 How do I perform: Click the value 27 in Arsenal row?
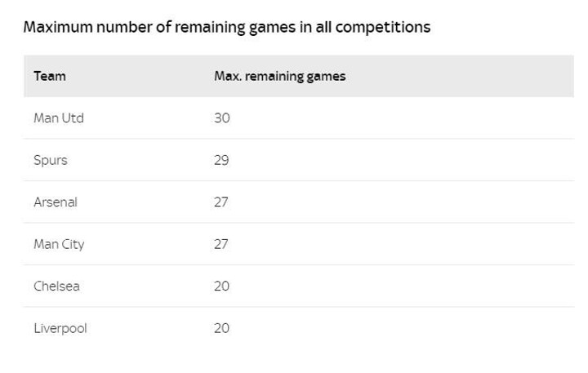[x=221, y=202]
